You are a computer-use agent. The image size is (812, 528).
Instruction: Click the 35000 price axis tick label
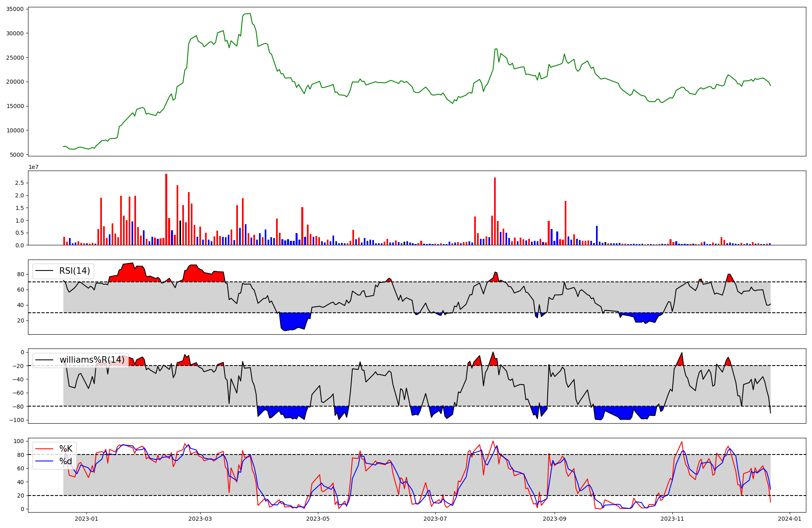[15, 9]
